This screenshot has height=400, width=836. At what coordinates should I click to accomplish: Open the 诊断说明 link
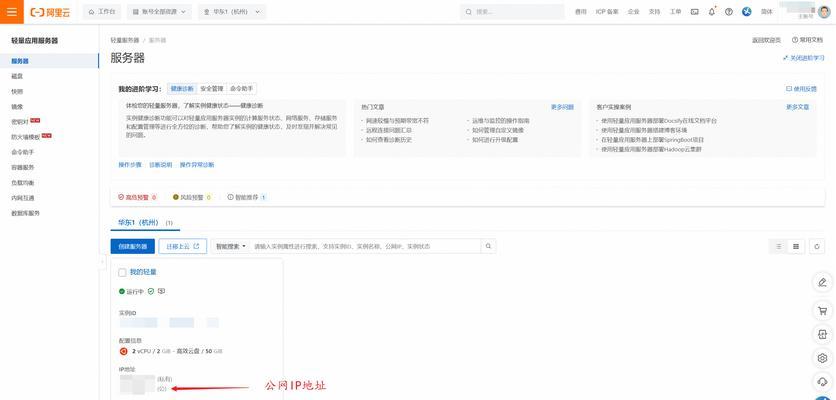160,165
